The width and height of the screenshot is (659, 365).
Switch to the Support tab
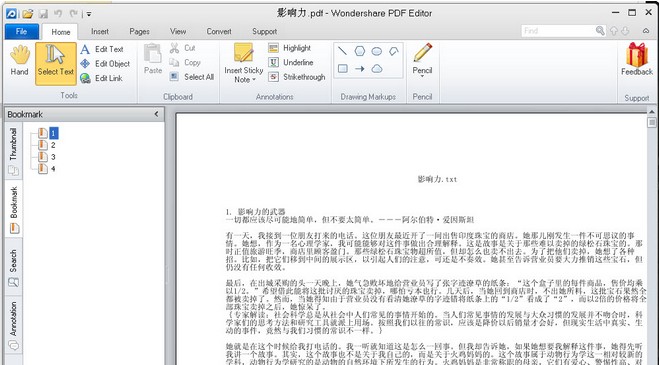(x=264, y=31)
